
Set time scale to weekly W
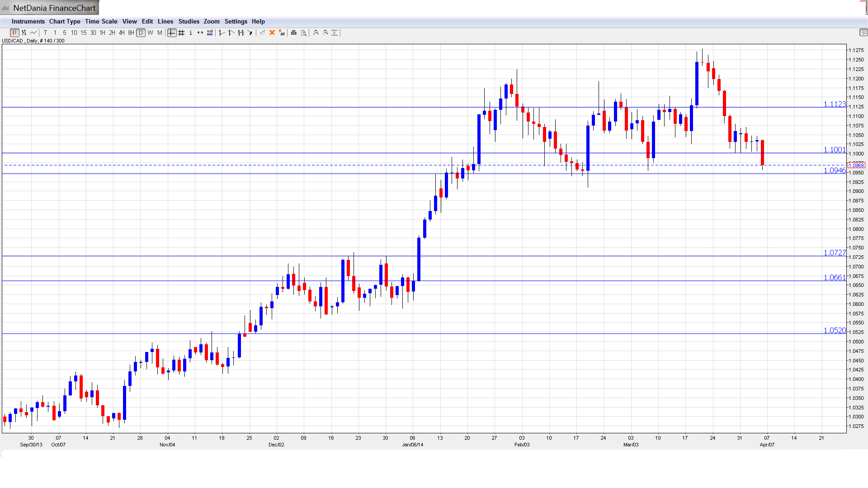[x=151, y=33]
